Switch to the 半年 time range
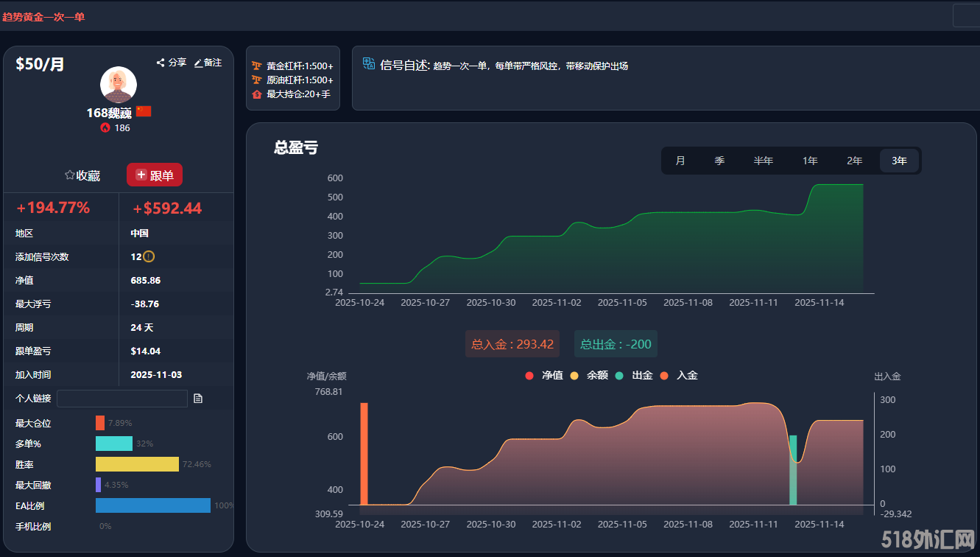Viewport: 980px width, 557px height. pyautogui.click(x=763, y=161)
